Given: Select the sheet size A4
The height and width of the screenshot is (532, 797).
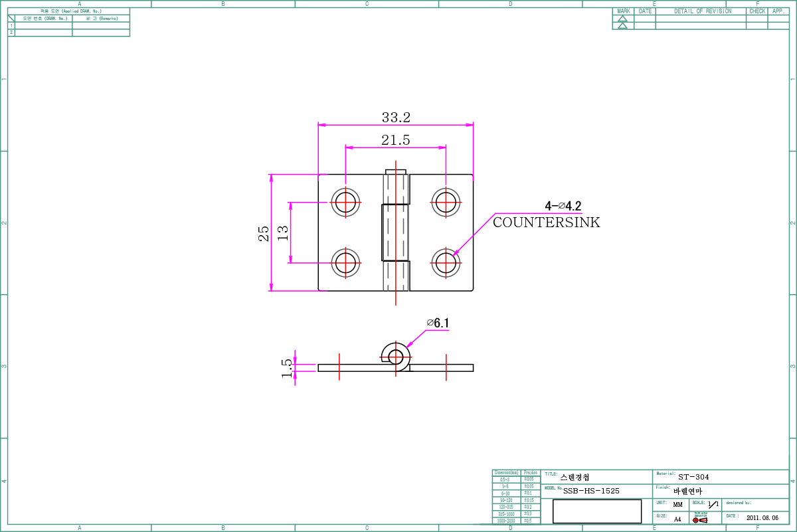Looking at the screenshot, I should 677,519.
